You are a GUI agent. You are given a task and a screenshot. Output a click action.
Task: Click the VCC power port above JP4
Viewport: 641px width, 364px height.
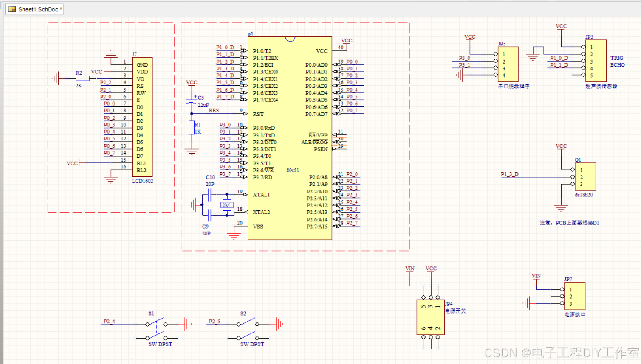pos(431,269)
